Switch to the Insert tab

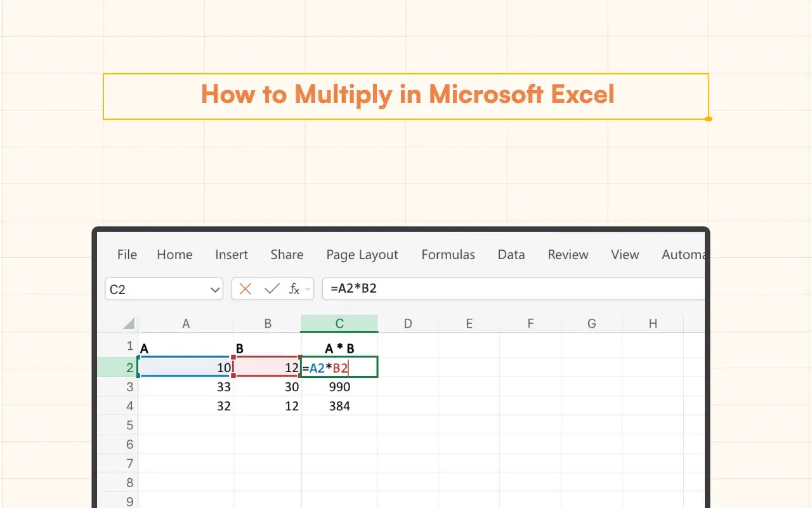232,255
